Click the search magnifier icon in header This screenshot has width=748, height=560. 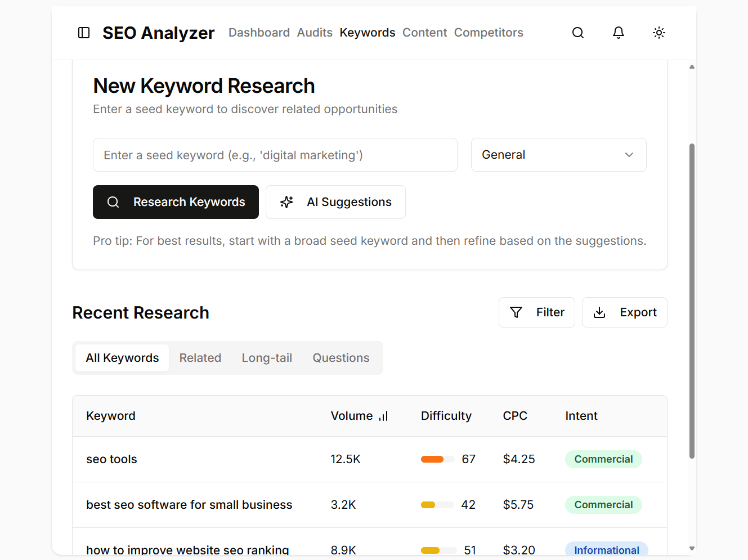578,33
